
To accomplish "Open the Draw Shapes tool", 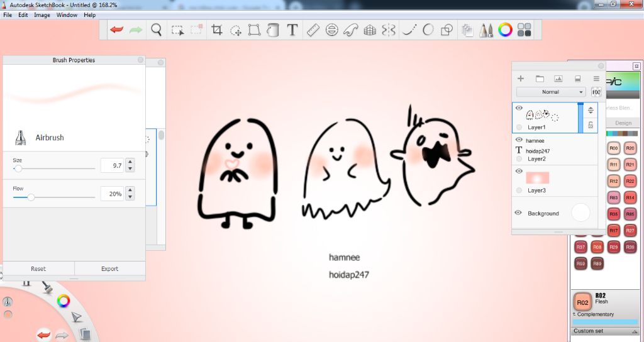I will click(x=447, y=30).
